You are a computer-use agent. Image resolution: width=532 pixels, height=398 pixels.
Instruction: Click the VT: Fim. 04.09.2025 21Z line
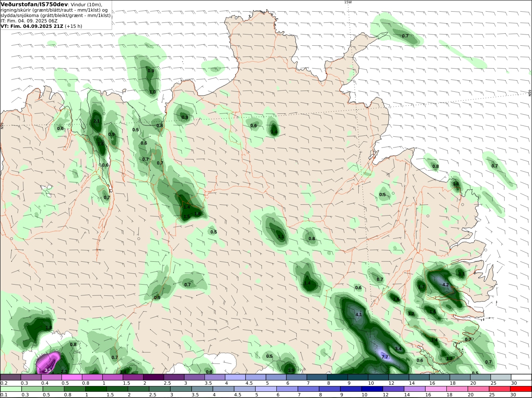(x=32, y=26)
